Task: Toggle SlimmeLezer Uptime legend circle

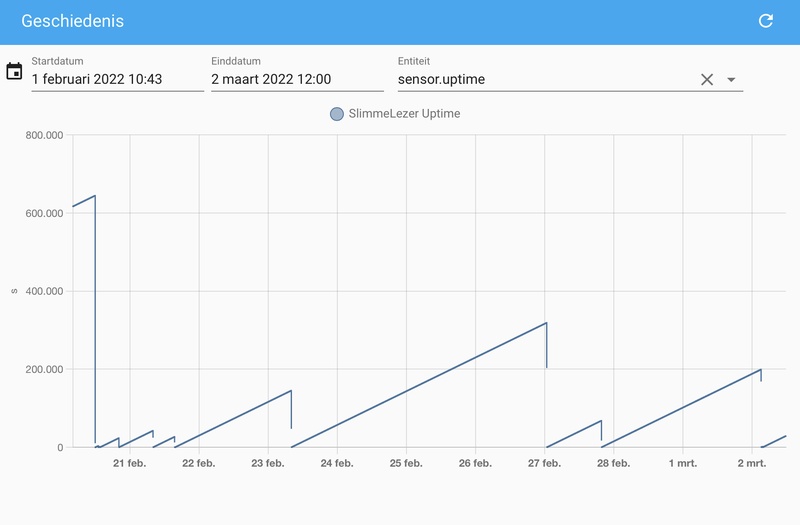Action: [337, 114]
